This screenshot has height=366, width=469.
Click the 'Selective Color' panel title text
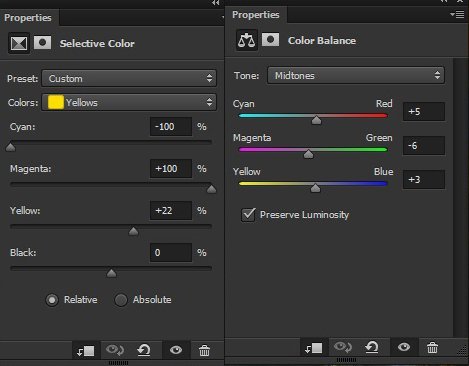[x=97, y=43]
